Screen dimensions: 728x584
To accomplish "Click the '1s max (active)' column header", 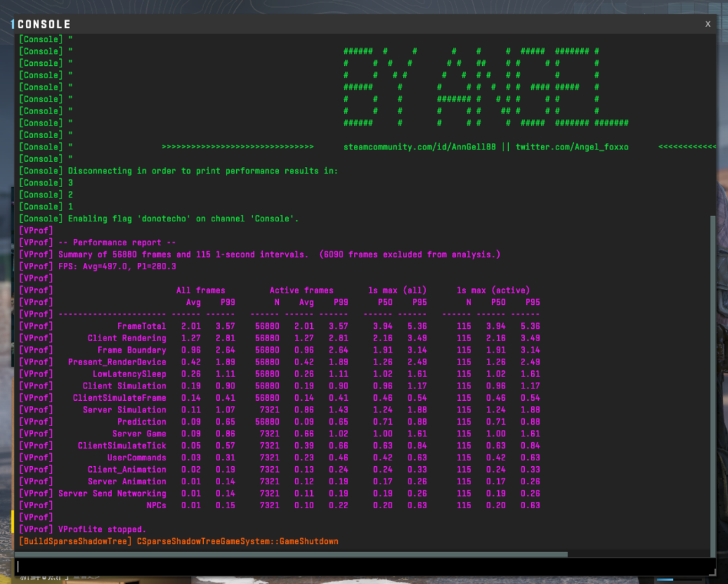I will (x=493, y=290).
